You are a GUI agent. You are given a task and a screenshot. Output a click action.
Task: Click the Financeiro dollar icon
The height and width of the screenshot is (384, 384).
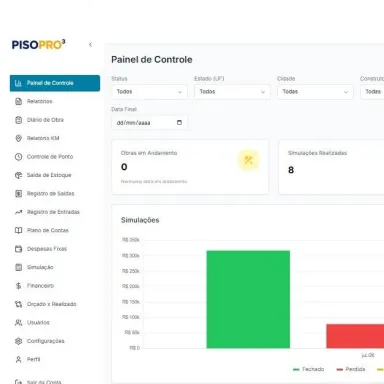click(19, 286)
